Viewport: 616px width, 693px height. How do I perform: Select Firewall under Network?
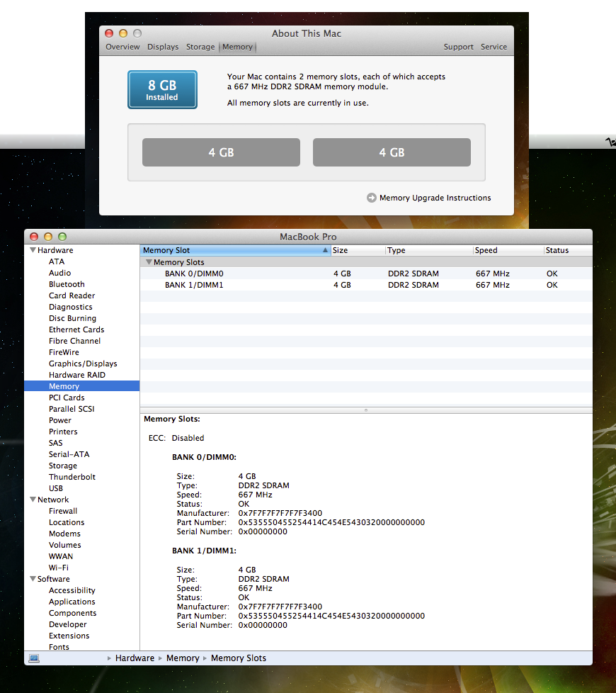(x=63, y=511)
